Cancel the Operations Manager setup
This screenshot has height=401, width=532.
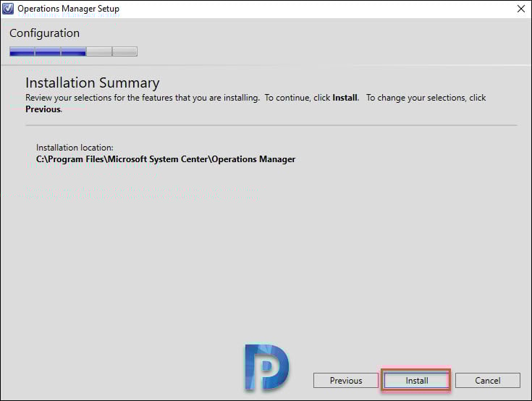tap(488, 380)
